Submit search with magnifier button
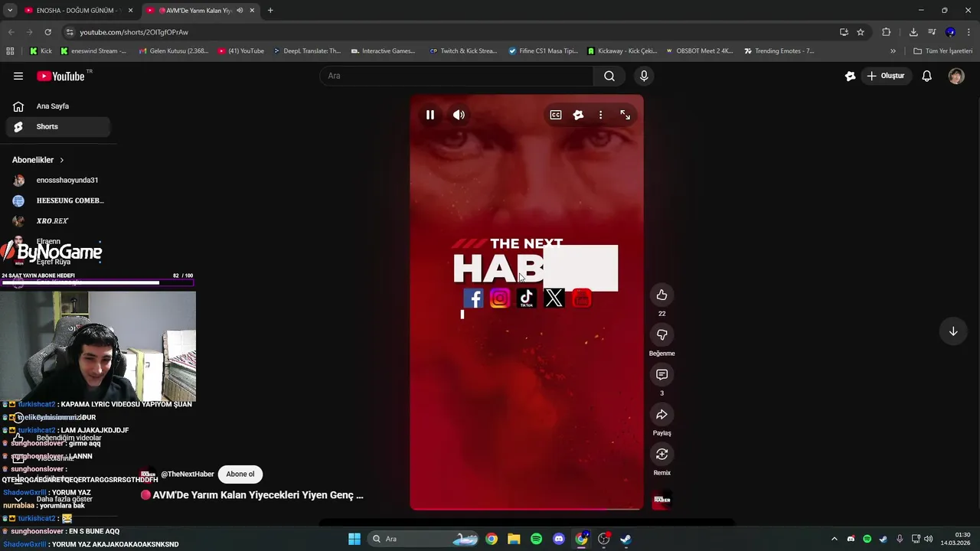This screenshot has height=551, width=980. (609, 76)
